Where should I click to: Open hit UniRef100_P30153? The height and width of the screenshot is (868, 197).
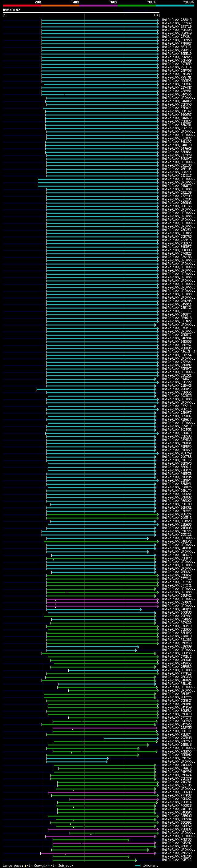176,257
